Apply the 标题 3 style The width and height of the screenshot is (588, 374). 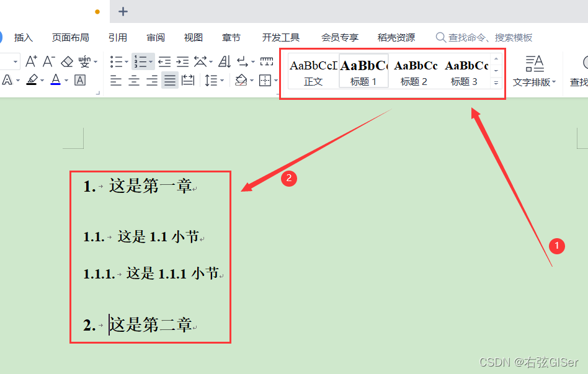point(464,71)
